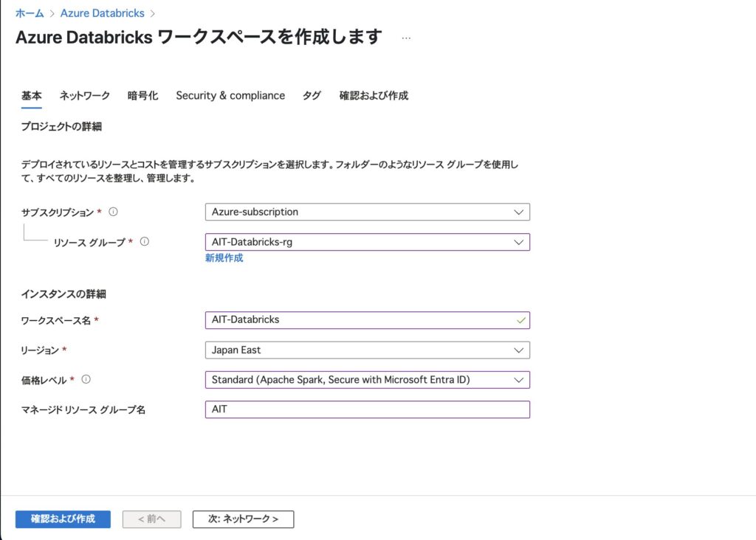
Task: Click the サブスクリプション label
Action: 58,212
